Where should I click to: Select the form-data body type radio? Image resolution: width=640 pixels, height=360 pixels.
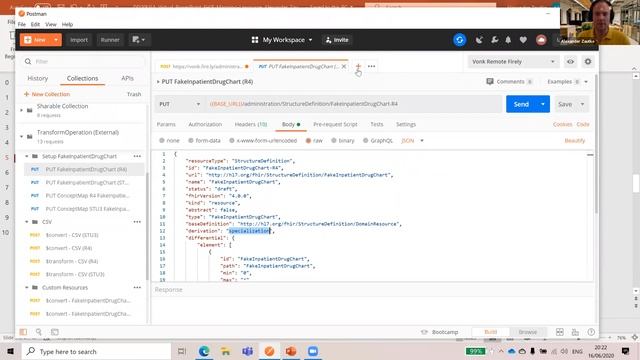pos(191,140)
